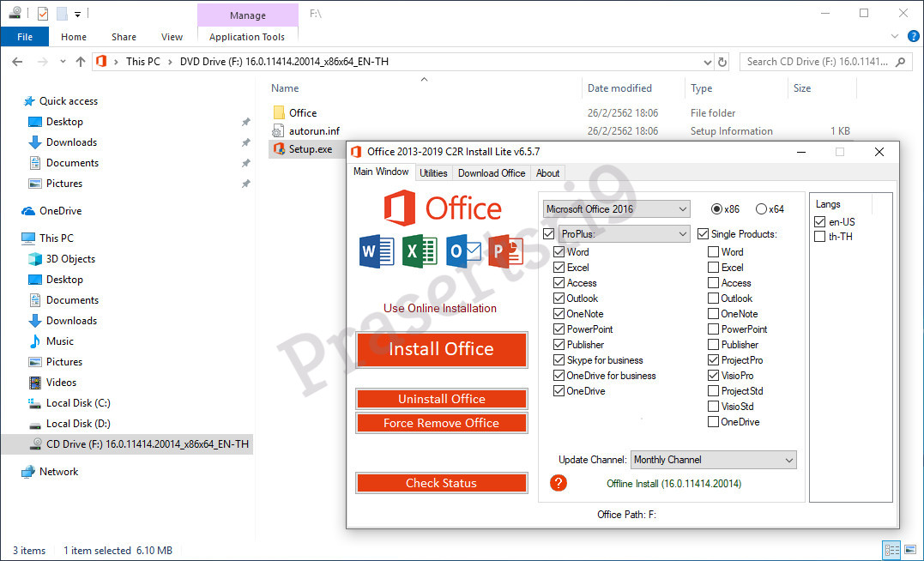Enable the th-TH language checkbox
The image size is (924, 561).
click(x=819, y=236)
